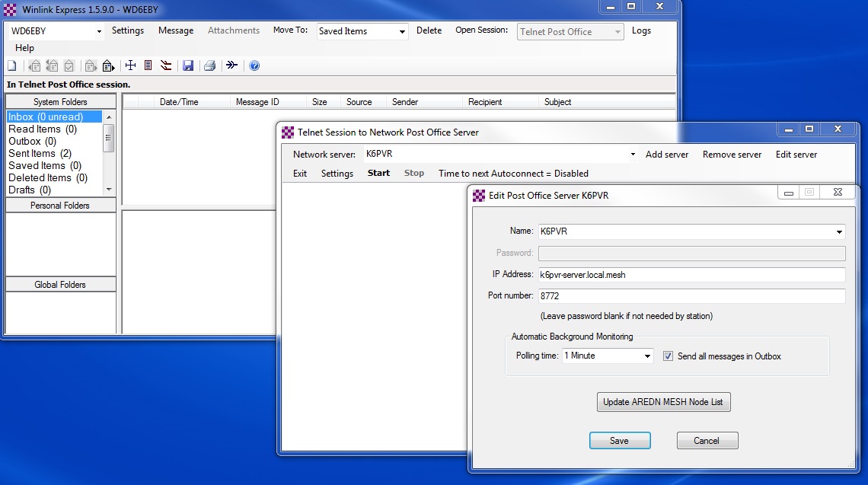Viewport: 868px width, 485px height.
Task: Click the reply-all envelope icon in the toolbar
Action: coord(52,66)
